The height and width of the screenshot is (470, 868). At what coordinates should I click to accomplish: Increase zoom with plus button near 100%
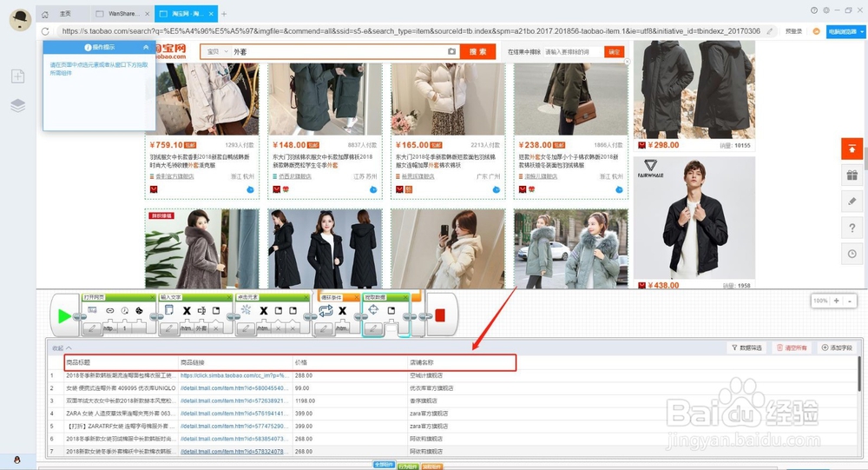pyautogui.click(x=837, y=301)
